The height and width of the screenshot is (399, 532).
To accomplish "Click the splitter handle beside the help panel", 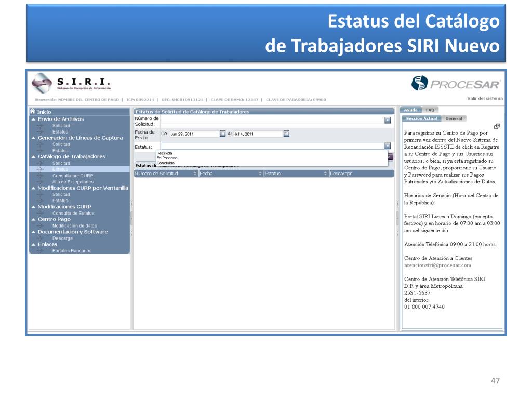I will coord(397,219).
